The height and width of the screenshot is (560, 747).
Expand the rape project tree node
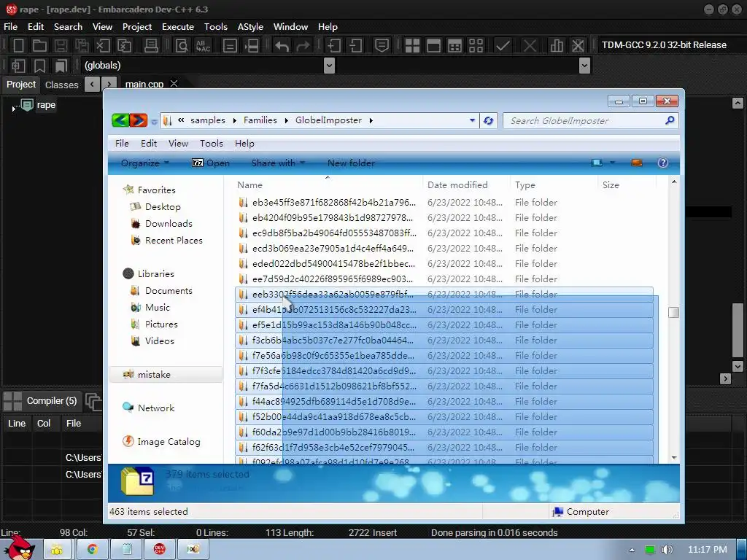(x=13, y=109)
